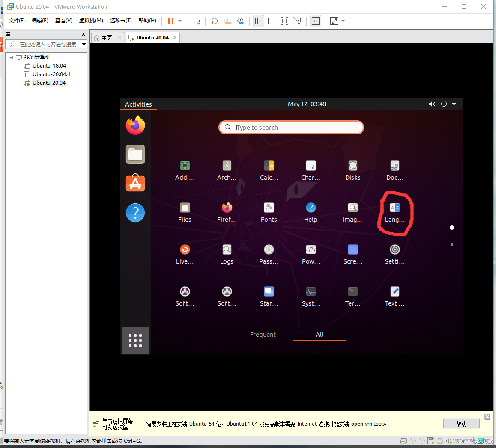
Task: Send Ctrl+Alt+Del to virtual machine
Action: [196, 21]
